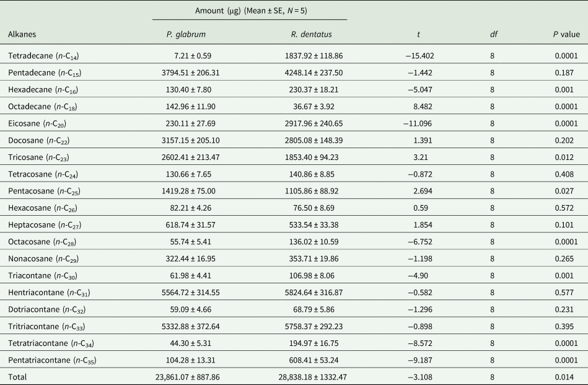Click the P value 0.014 in Total row

[x=566, y=376]
